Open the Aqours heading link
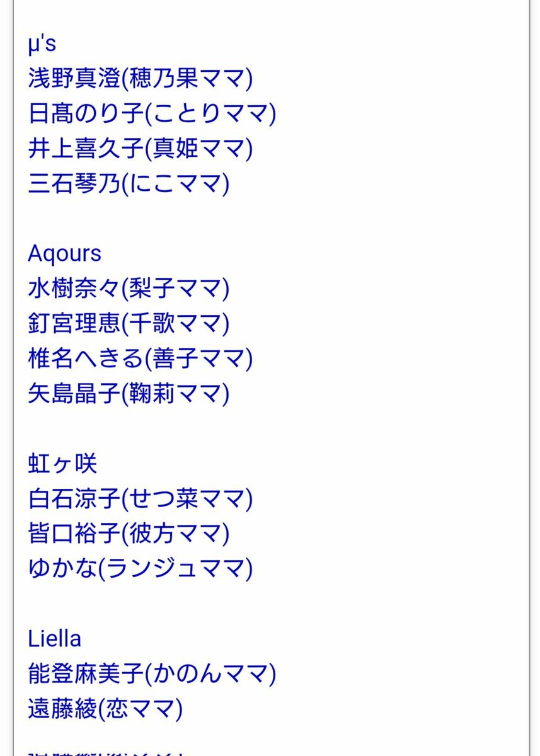540x756 pixels. coord(64,254)
